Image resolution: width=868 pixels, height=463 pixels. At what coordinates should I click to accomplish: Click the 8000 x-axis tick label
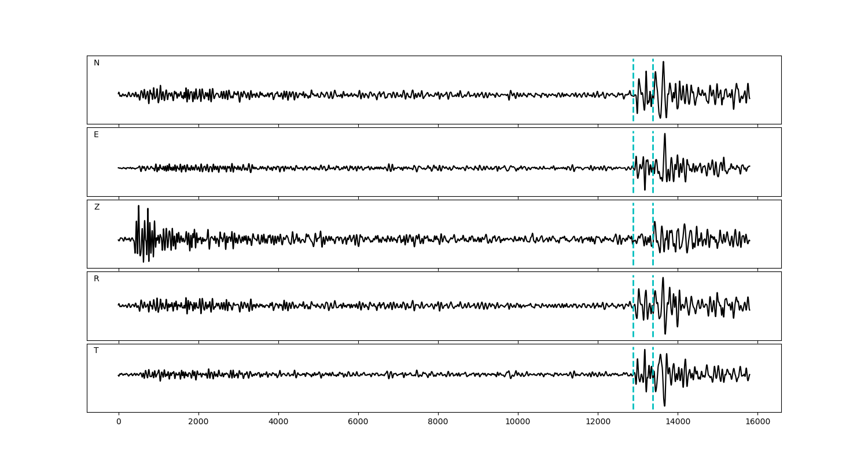[438, 422]
